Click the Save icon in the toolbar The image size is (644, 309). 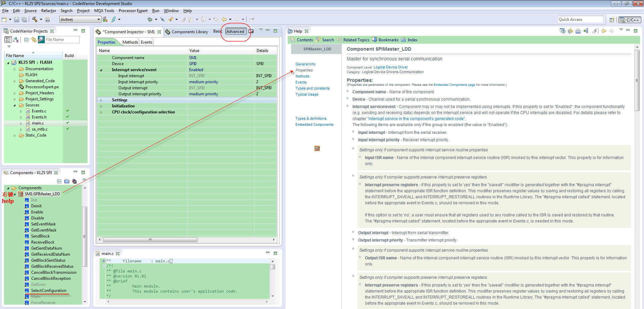tap(16, 19)
